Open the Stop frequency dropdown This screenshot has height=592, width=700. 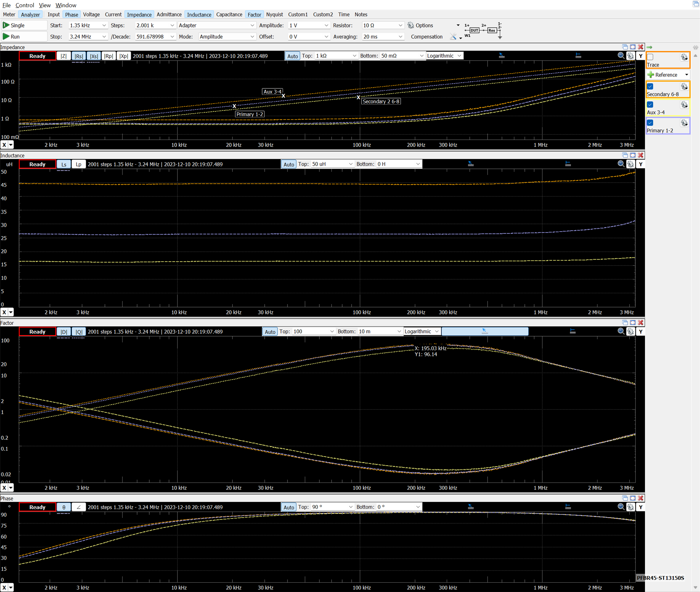104,36
